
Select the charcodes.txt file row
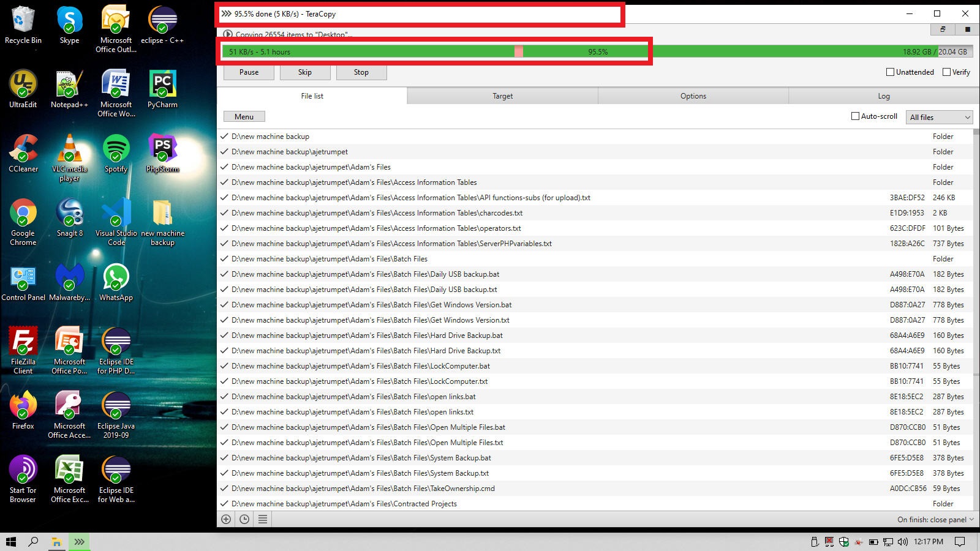pos(595,213)
